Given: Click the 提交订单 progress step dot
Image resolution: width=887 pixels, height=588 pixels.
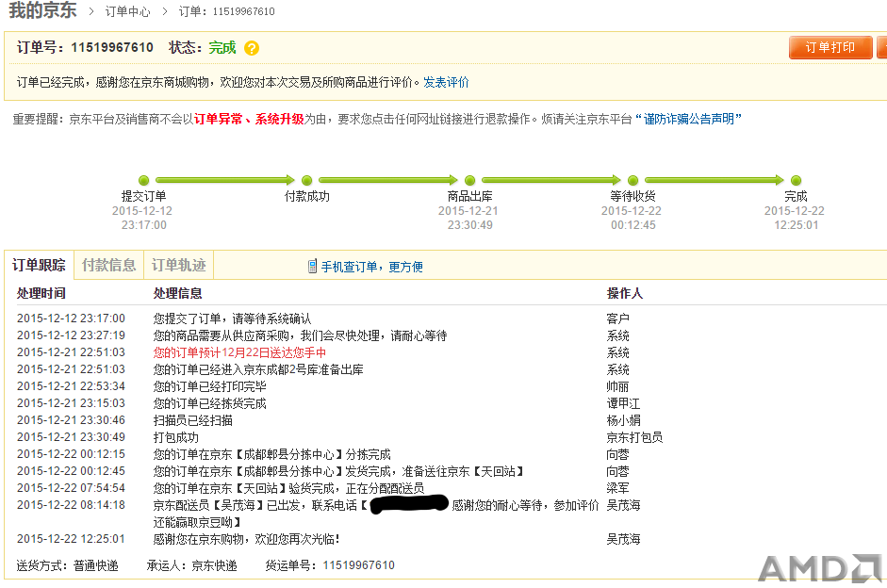Looking at the screenshot, I should click(x=143, y=180).
